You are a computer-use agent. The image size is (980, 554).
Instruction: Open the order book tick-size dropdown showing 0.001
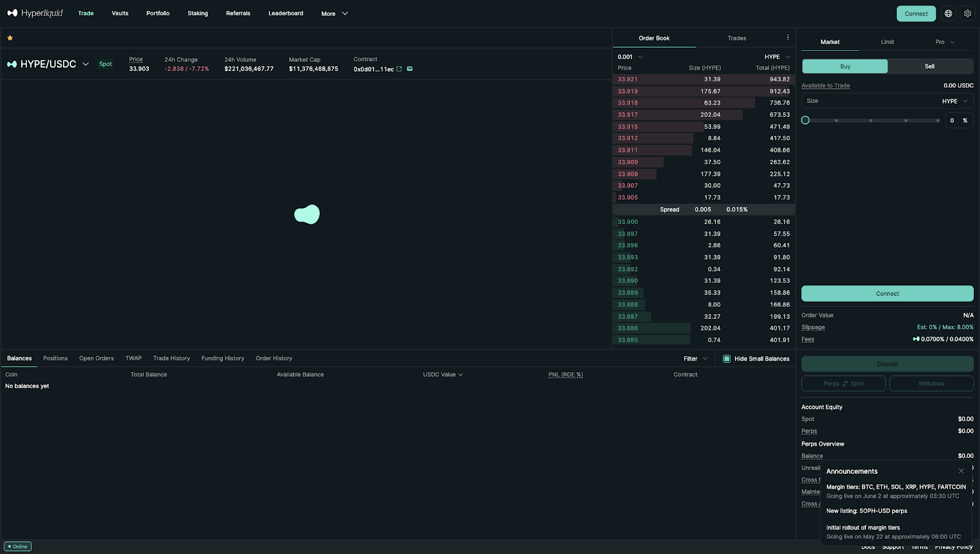[630, 56]
